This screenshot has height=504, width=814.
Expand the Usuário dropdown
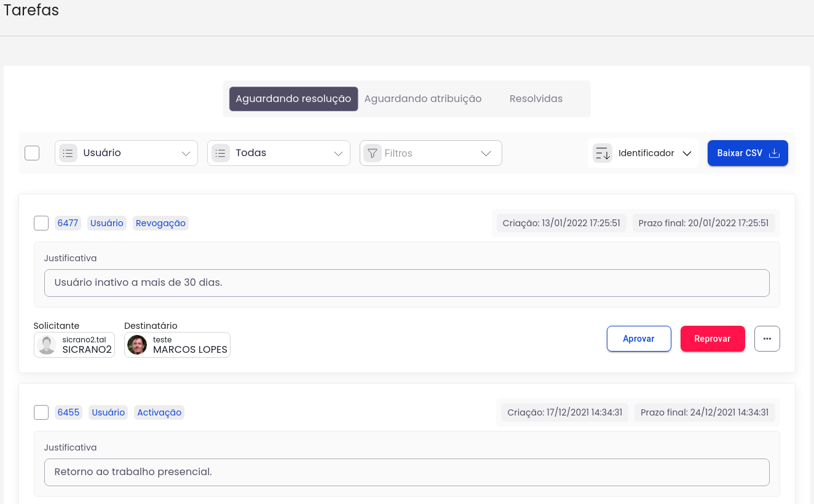coord(186,153)
